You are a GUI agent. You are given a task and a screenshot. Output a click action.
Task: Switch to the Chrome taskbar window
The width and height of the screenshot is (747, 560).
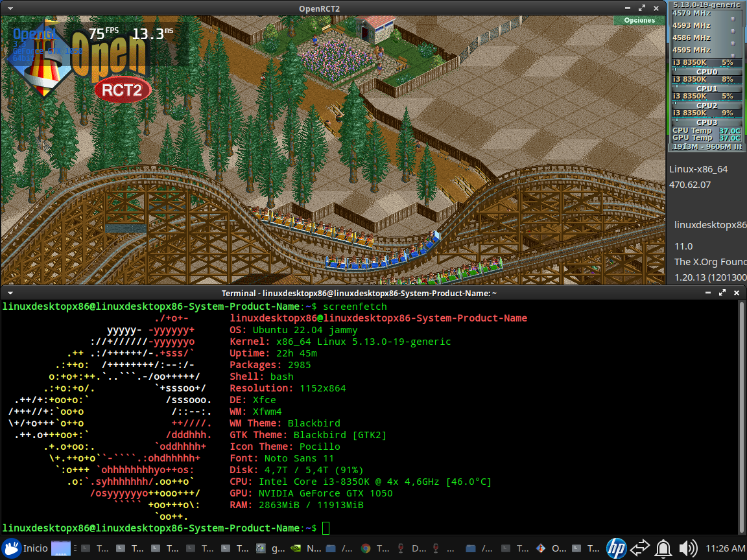[x=375, y=548]
